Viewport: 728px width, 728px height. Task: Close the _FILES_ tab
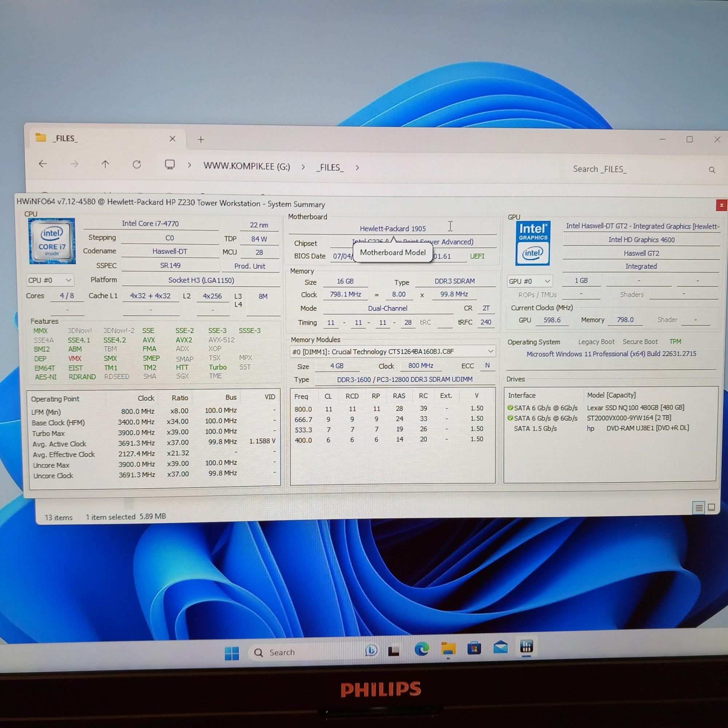pyautogui.click(x=172, y=139)
